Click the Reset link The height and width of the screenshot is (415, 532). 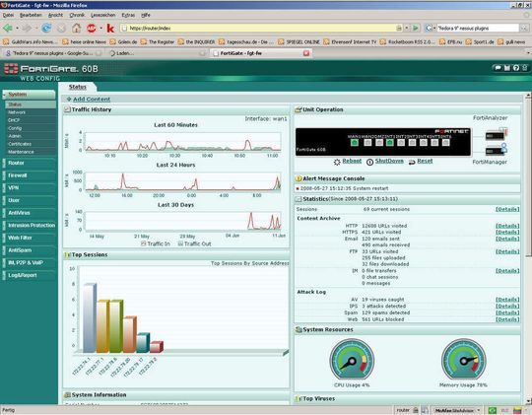(425, 161)
